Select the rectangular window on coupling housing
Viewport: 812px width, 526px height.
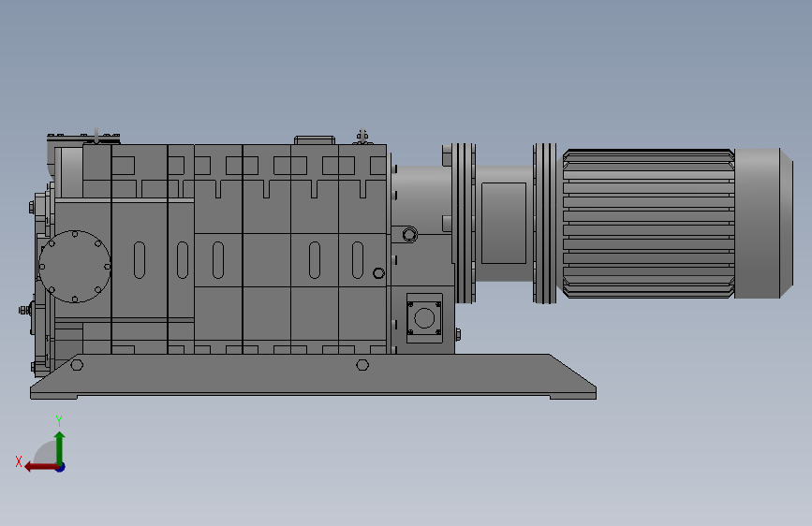tap(504, 223)
